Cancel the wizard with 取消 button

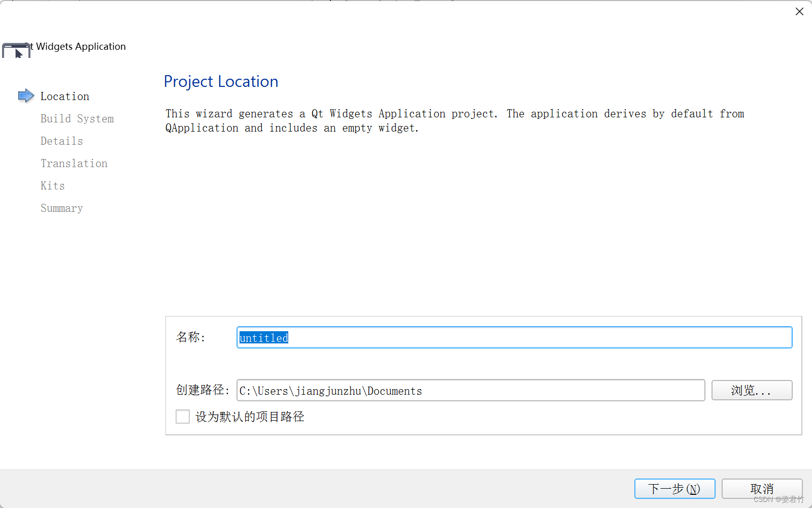762,489
